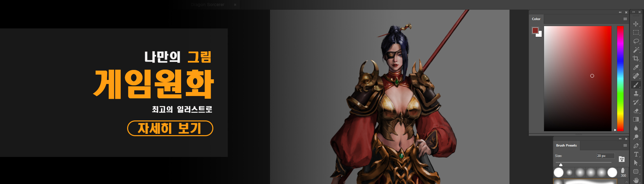Pick the Lasso tool

coord(636,41)
